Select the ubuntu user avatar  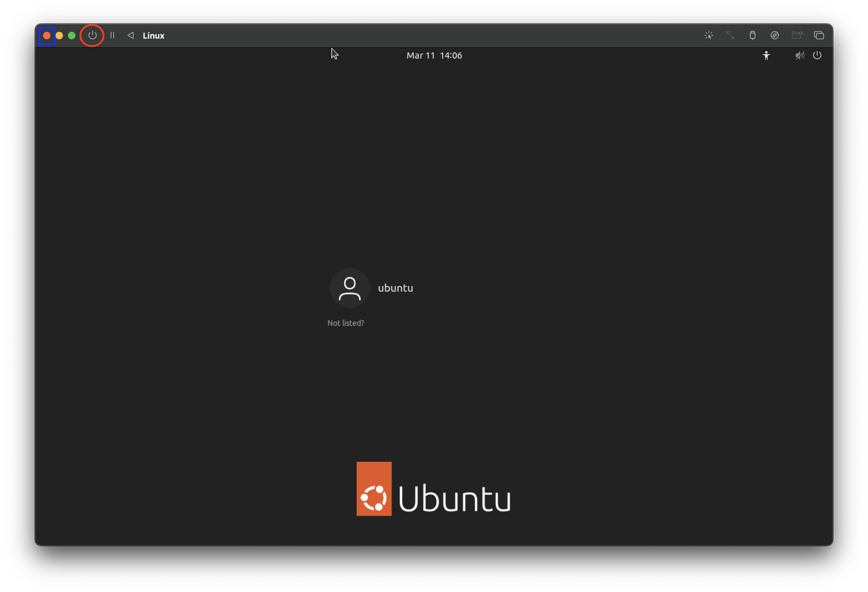[350, 288]
